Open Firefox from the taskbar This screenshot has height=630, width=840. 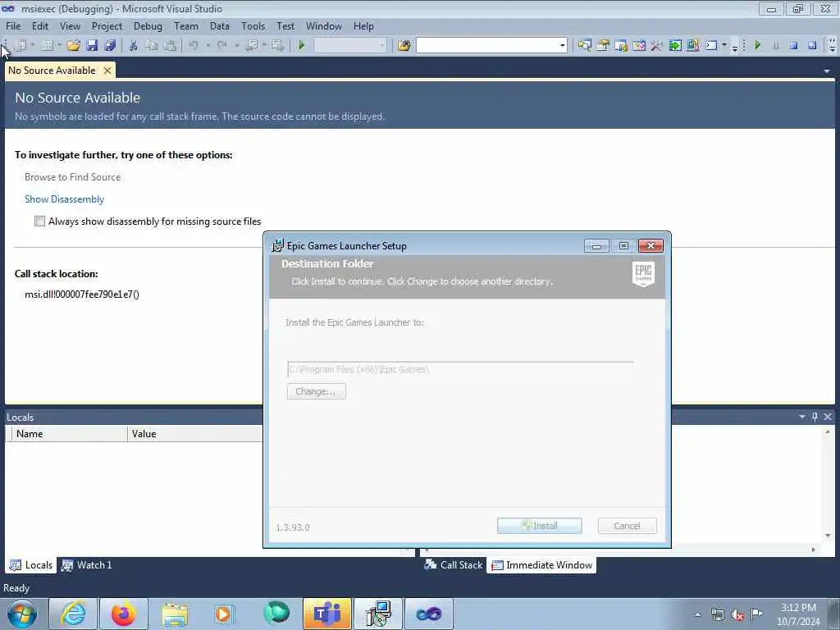click(123, 614)
